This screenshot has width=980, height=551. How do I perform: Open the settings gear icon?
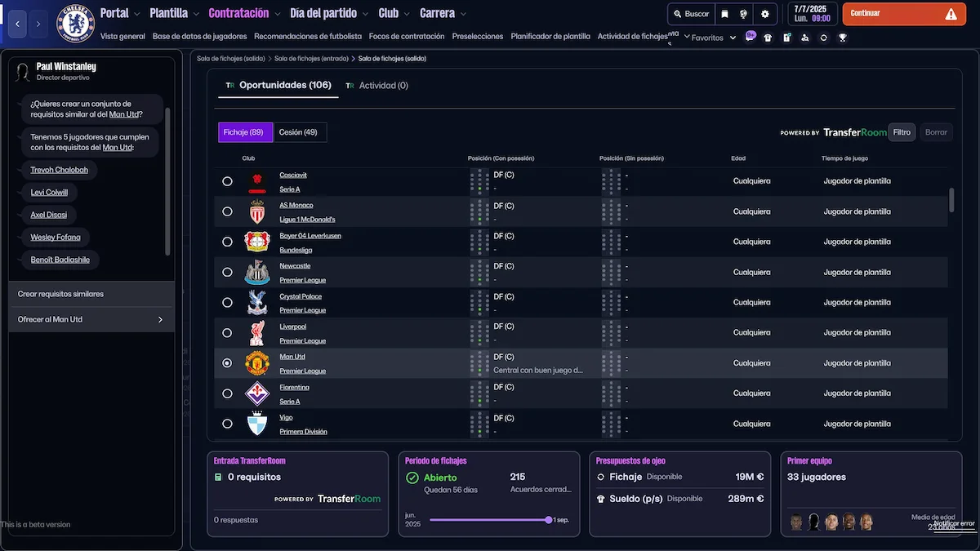tap(765, 14)
